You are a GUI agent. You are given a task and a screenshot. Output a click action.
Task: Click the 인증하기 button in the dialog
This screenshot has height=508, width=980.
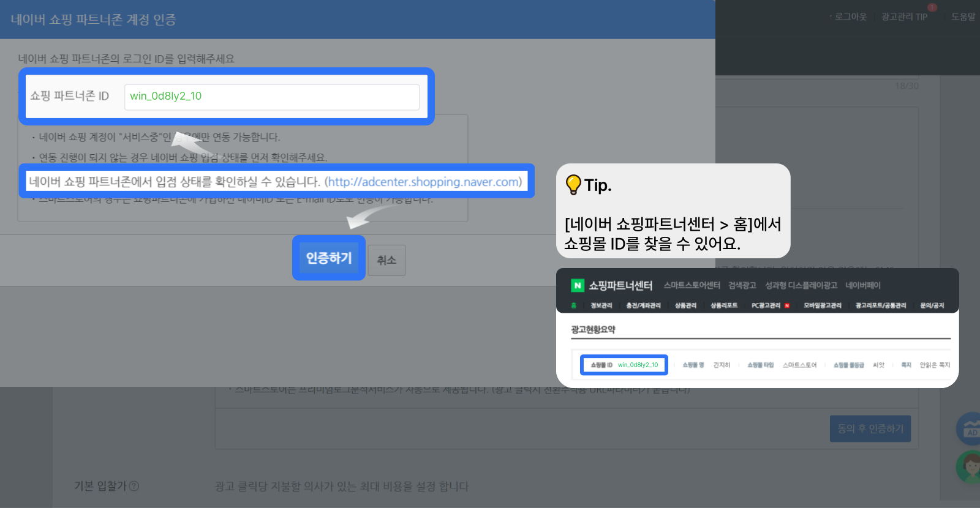coord(329,258)
